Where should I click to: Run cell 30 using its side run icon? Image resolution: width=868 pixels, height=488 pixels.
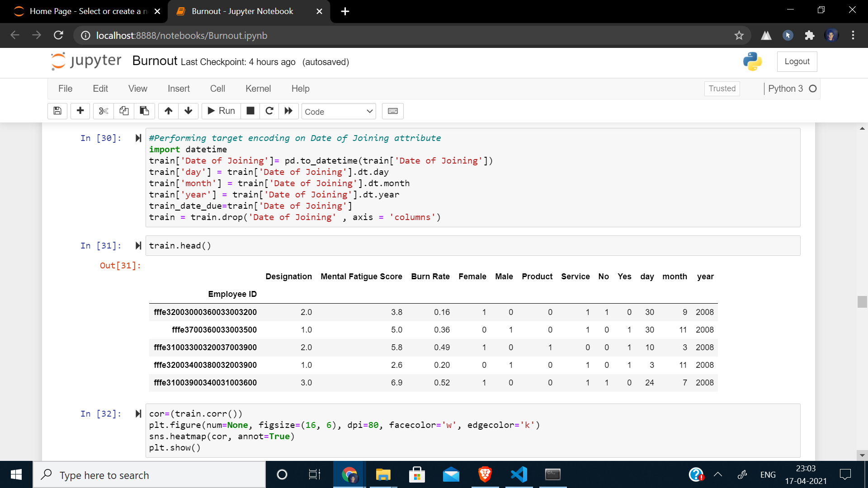(x=138, y=138)
